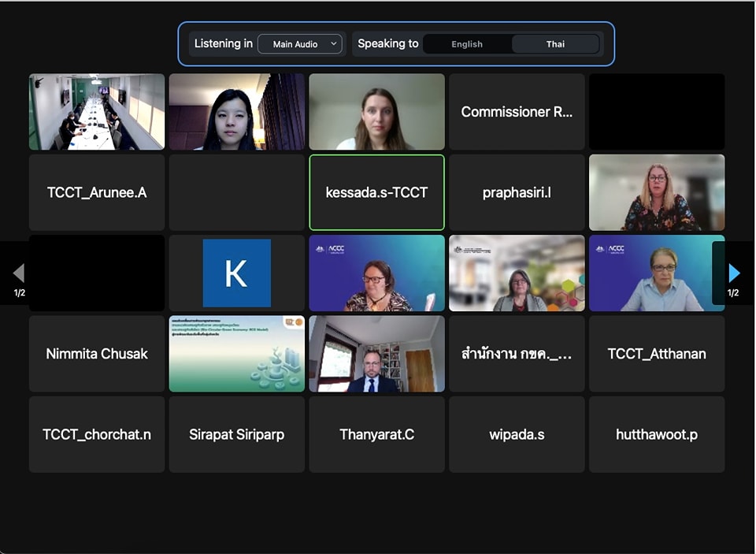Select the Sirapat Siriparp participant tile
This screenshot has height=554, width=756.
click(x=236, y=434)
